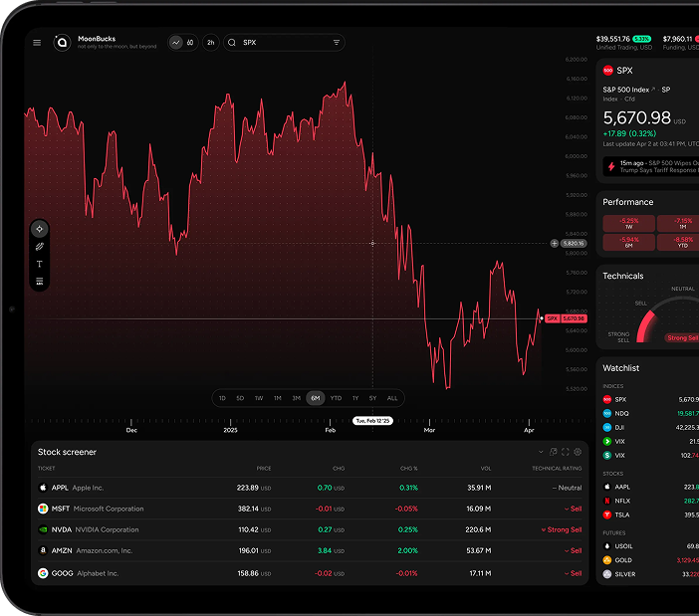Open Stock screener settings gear

coord(578,452)
